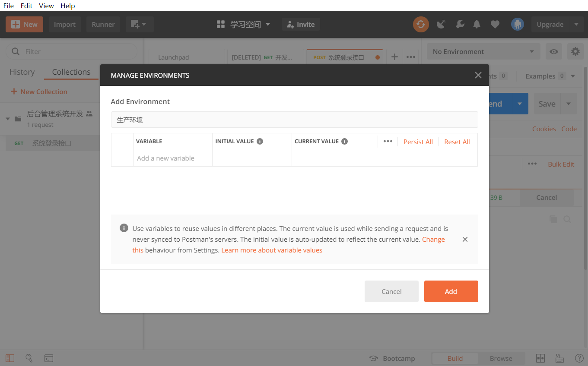Open Find and Replace in status bar

pyautogui.click(x=29, y=358)
